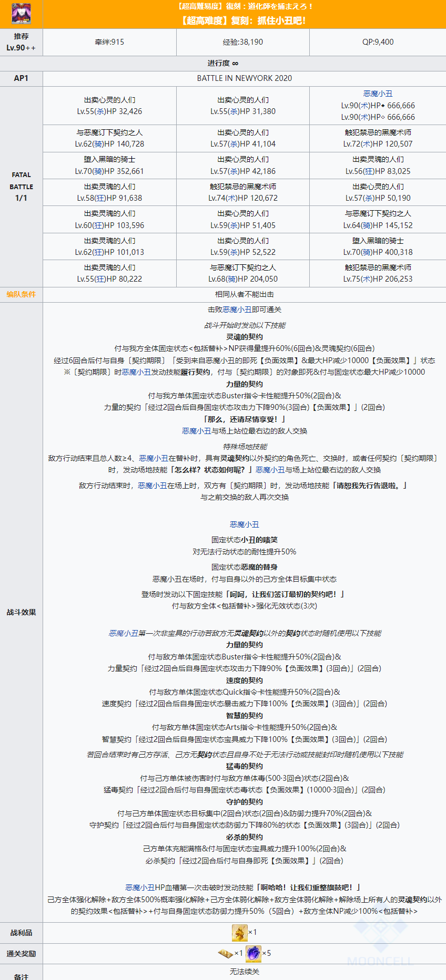
Task: Click the quest title 抓住小丑吧 header
Action: coord(244,20)
